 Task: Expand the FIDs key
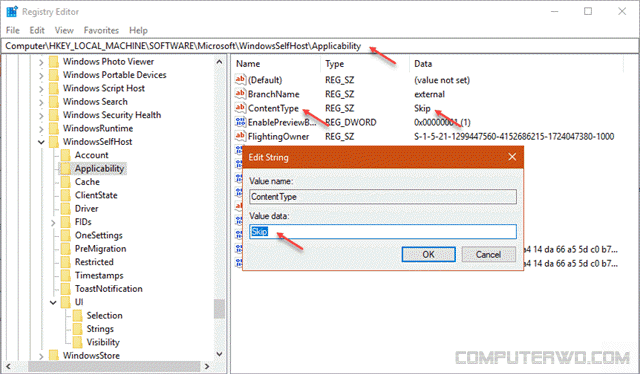pyautogui.click(x=53, y=223)
